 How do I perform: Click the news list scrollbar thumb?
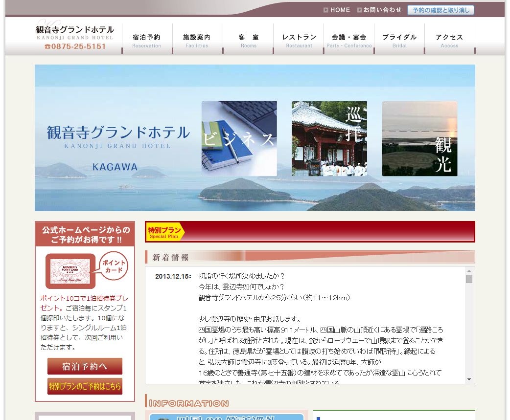tap(469, 279)
